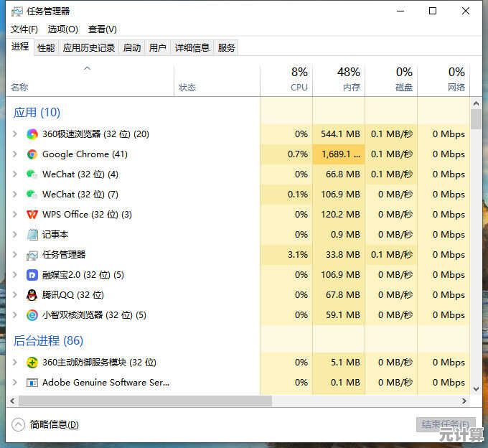Click the vertical scrollbar up arrow
The image size is (488, 448).
[x=476, y=103]
